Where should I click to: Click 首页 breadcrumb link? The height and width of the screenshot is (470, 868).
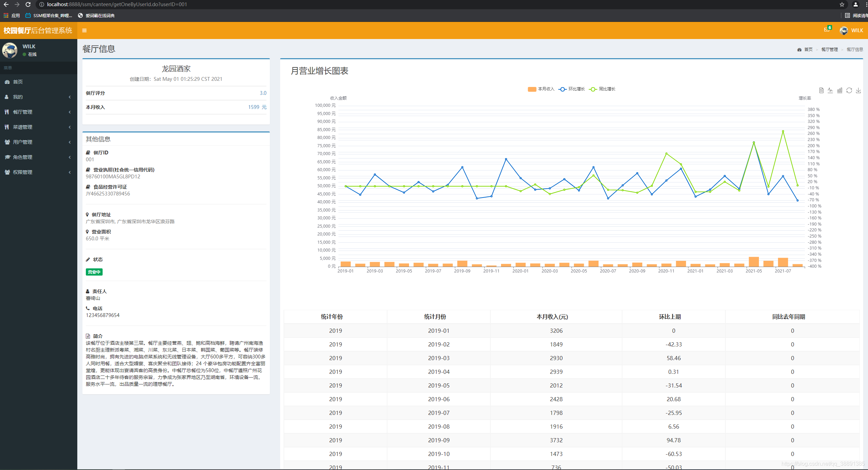point(808,50)
